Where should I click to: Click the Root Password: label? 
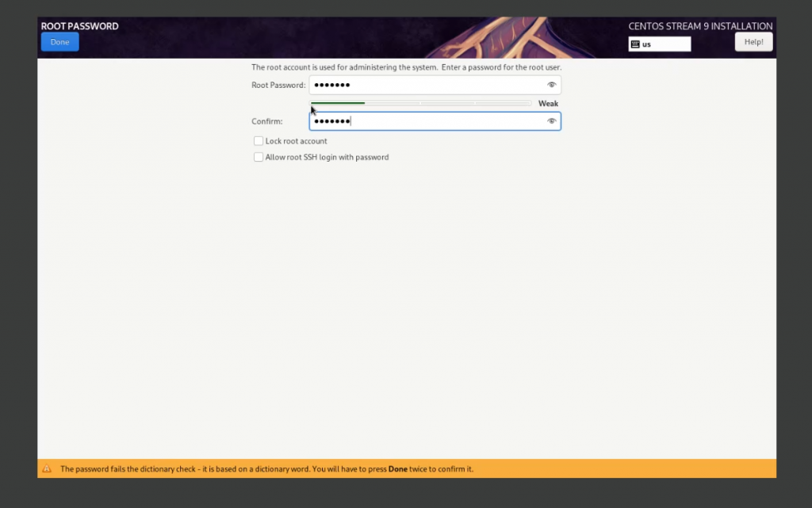(x=278, y=85)
